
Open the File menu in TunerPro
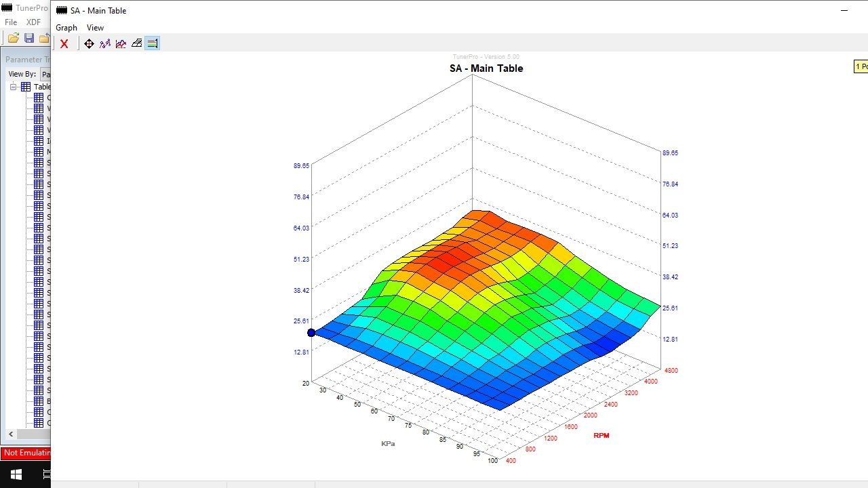[x=11, y=22]
